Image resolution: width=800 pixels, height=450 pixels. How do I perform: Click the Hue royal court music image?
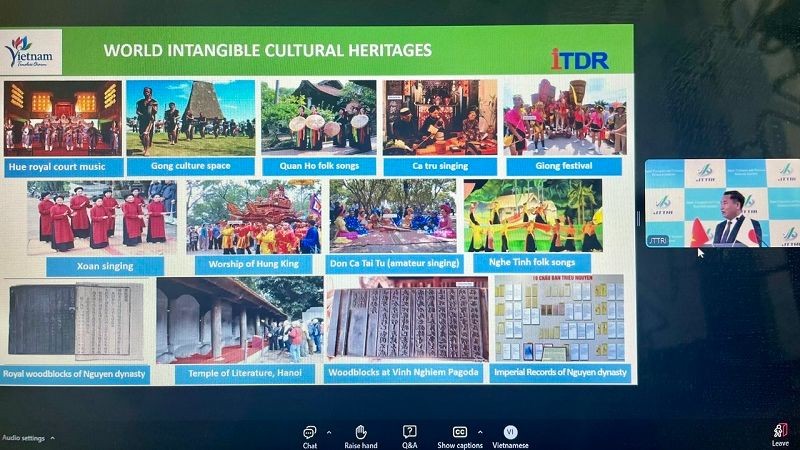[x=62, y=117]
